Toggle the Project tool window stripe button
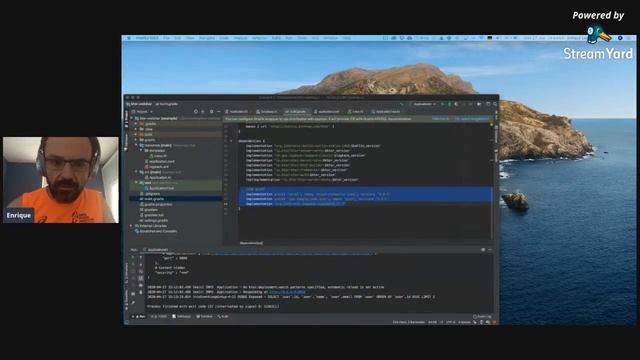Image resolution: width=640 pixels, height=360 pixels. pyautogui.click(x=126, y=119)
